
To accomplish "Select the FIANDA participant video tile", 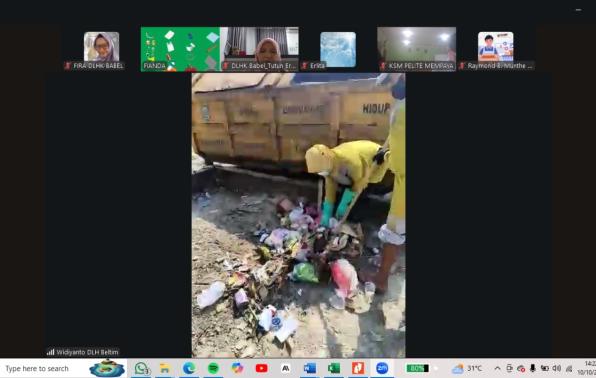I will pyautogui.click(x=180, y=49).
